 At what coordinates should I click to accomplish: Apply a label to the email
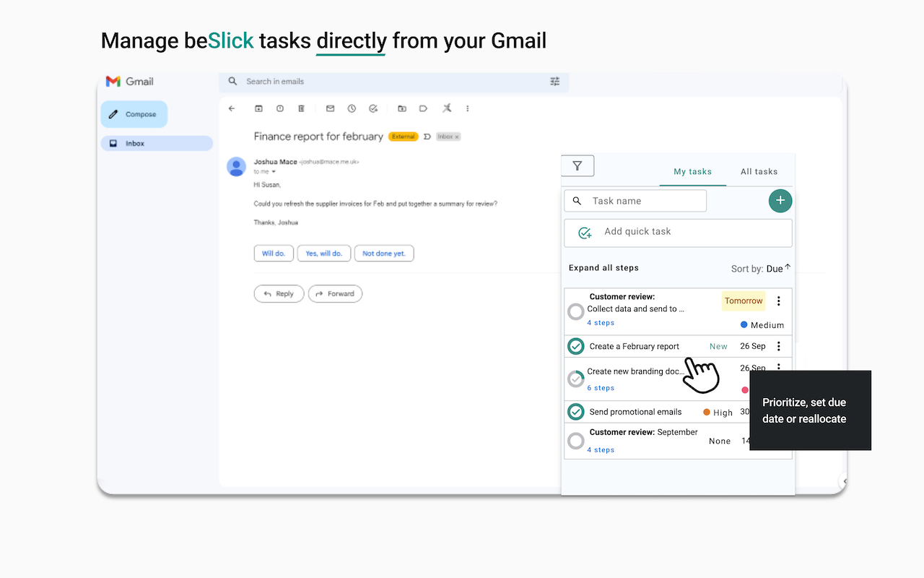coord(422,108)
